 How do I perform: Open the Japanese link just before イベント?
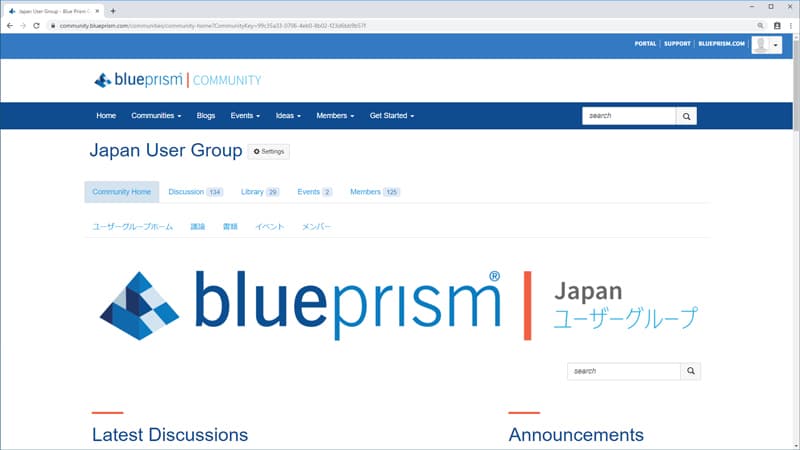click(x=230, y=227)
